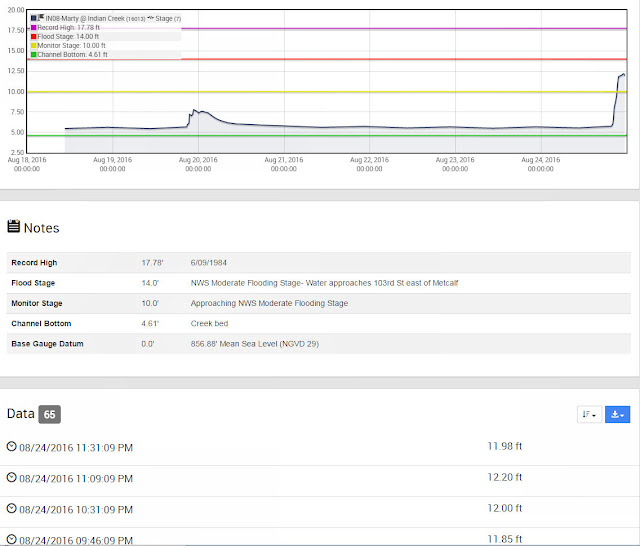Click the Creek bed description

209,324
